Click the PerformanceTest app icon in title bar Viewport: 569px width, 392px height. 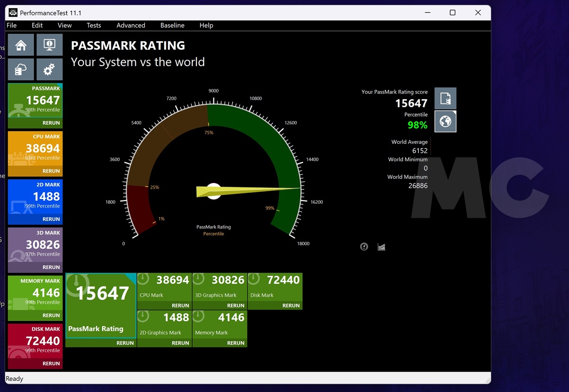coord(13,12)
